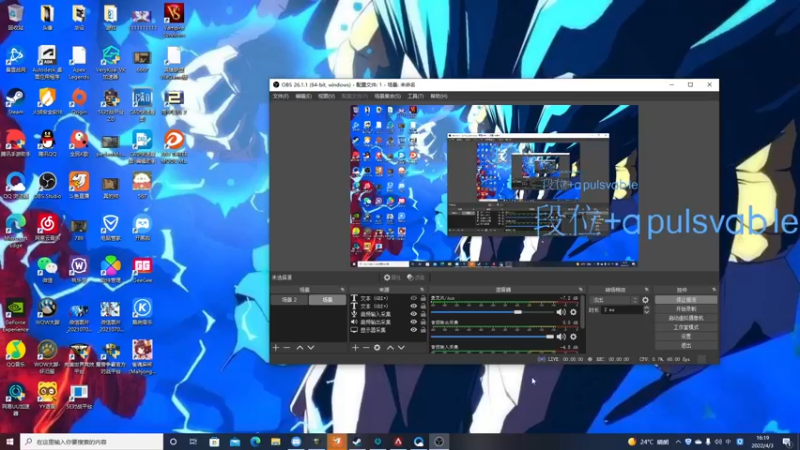This screenshot has height=450, width=800.
Task: Toggle lock for 音频输入采集 source
Action: (x=423, y=314)
